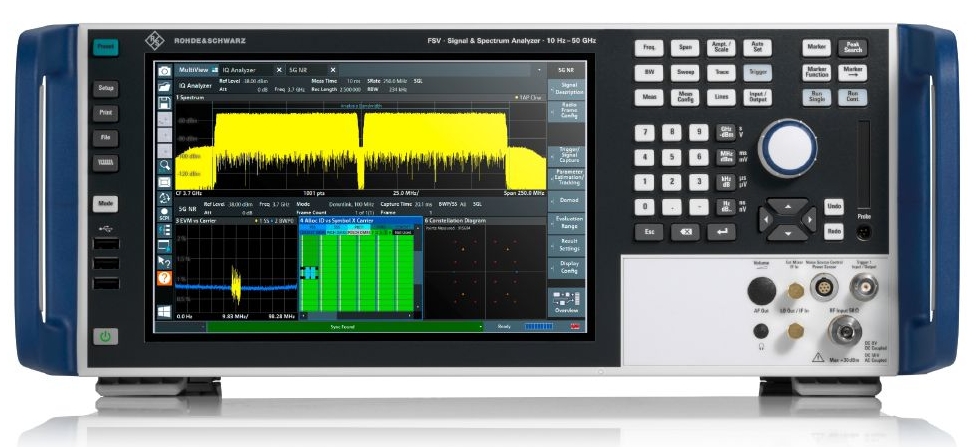The image size is (977, 447).
Task: Click the camera screenshot icon in the toolbar
Action: tap(165, 71)
